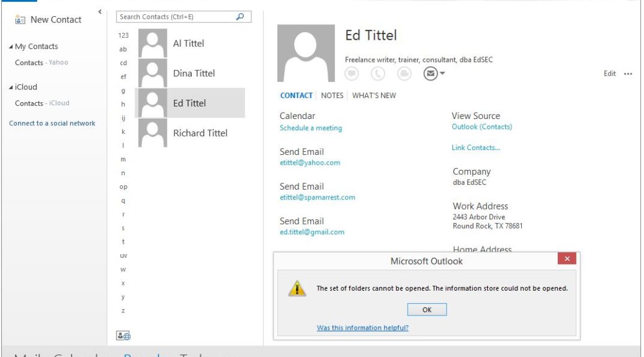Viewport: 644px width, 357px height.
Task: Open the more actions ellipsis
Action: [628, 74]
